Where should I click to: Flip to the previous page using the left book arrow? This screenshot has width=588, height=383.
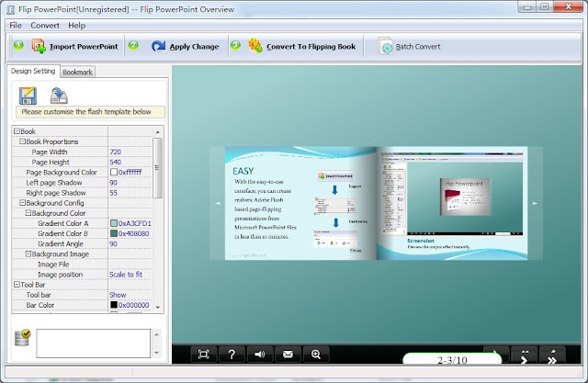click(217, 203)
